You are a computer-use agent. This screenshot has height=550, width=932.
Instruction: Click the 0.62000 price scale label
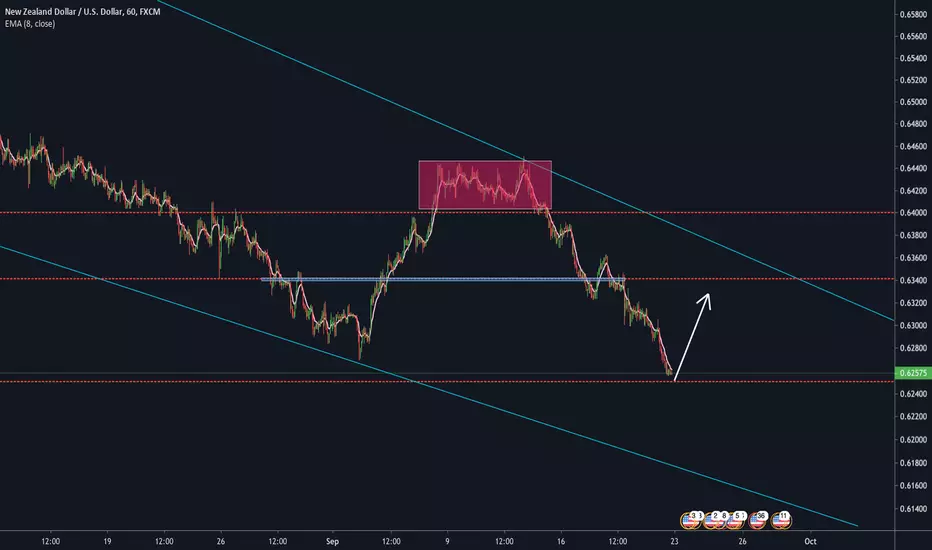913,440
